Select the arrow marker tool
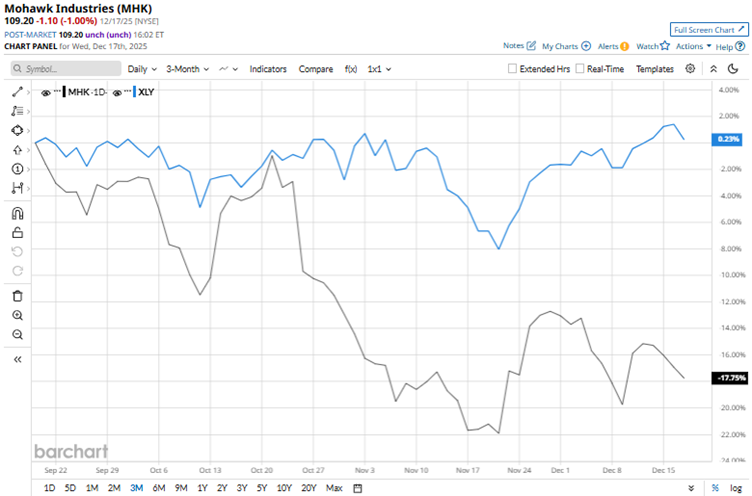 (x=17, y=150)
